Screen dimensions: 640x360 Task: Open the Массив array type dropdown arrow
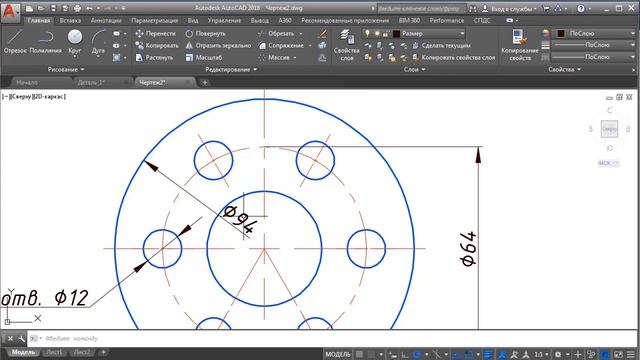click(x=294, y=58)
